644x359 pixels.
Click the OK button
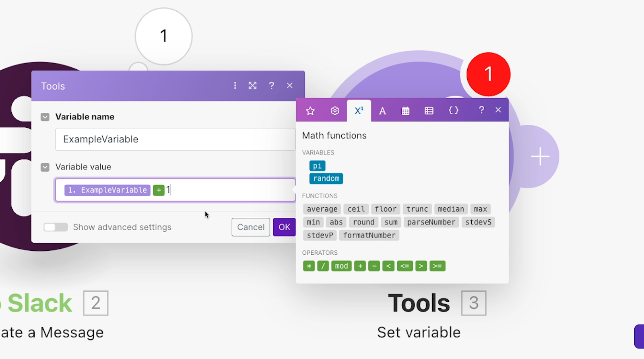pos(285,227)
